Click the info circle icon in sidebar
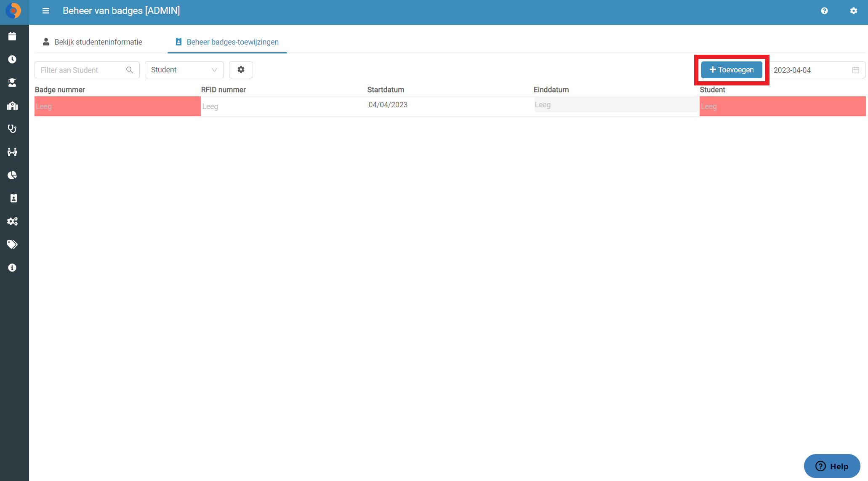 click(12, 268)
